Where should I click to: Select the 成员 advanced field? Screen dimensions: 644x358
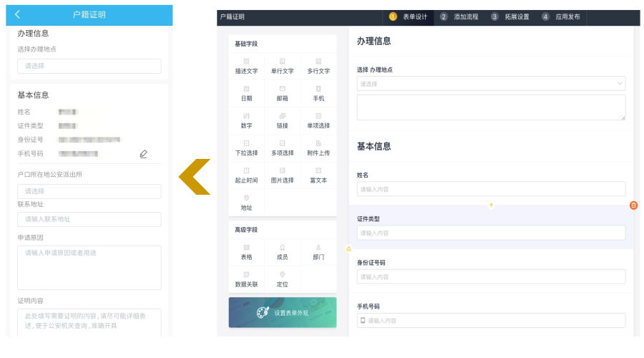pos(282,251)
